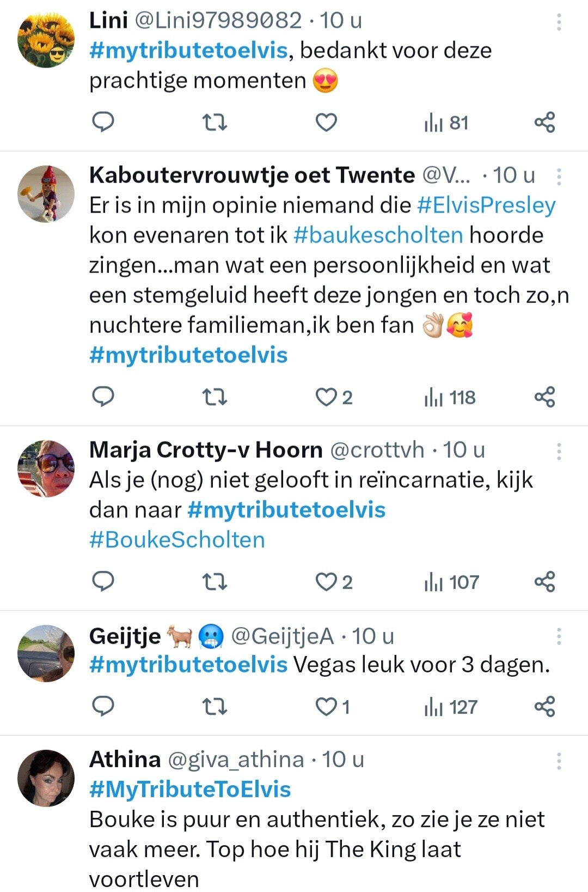Retweet Geijtje's Vegas tweet

(x=215, y=707)
